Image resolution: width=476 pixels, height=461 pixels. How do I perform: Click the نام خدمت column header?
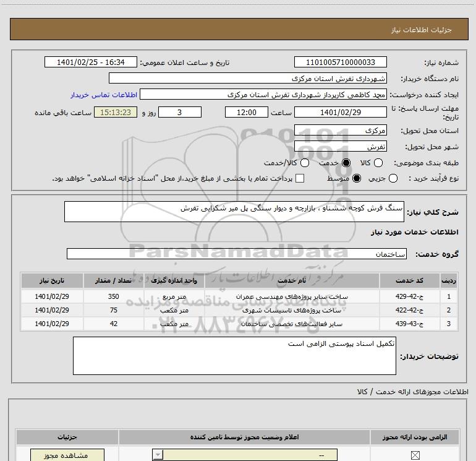292,280
